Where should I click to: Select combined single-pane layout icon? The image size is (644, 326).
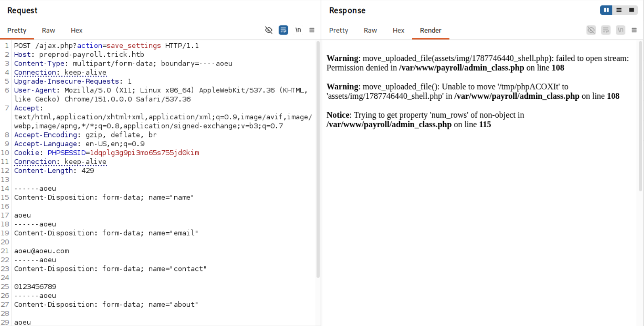coord(631,10)
